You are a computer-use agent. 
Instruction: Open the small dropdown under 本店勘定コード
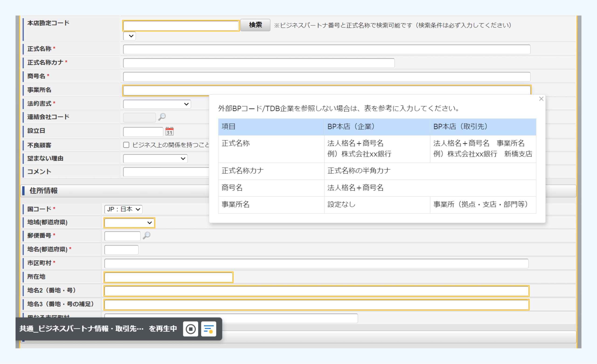(x=129, y=36)
